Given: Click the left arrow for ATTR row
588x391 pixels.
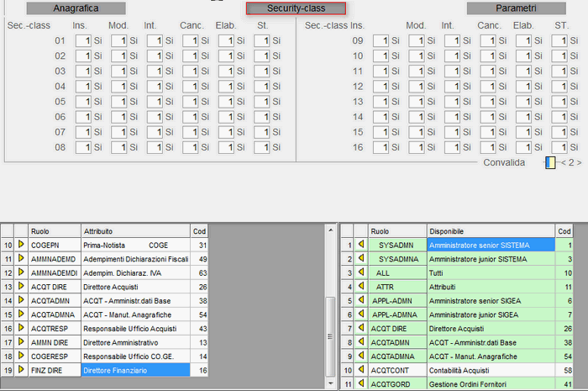Looking at the screenshot, I should tap(361, 286).
